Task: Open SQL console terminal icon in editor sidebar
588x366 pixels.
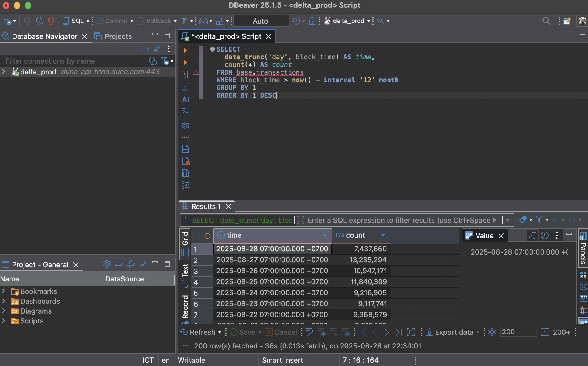Action: tap(185, 111)
